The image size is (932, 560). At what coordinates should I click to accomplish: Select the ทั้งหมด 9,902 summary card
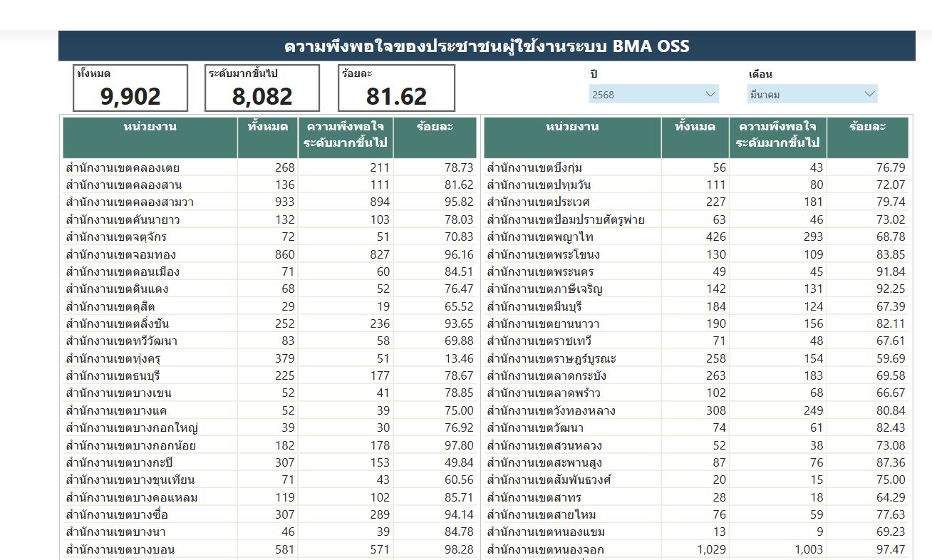[x=130, y=88]
